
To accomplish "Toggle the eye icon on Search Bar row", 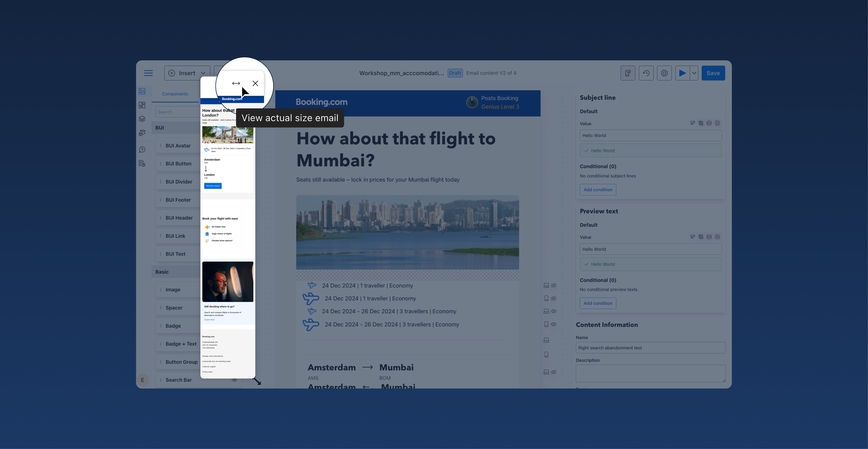I will coord(234,380).
